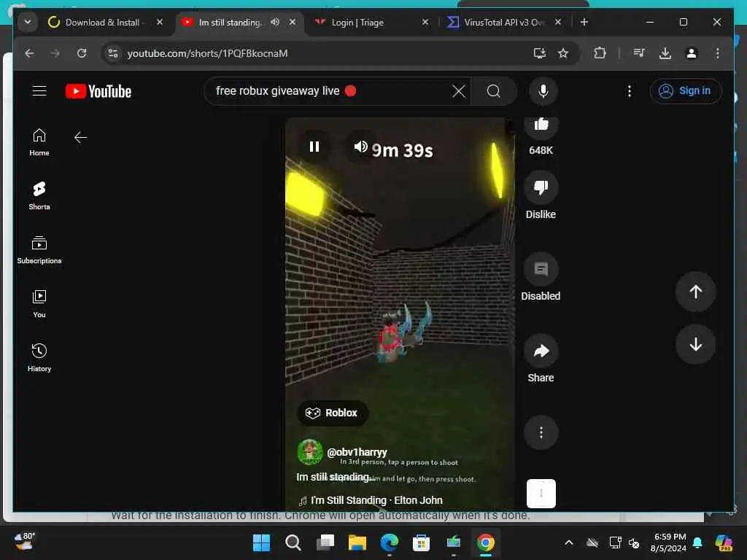Screen dimensions: 747x560
Task: Switch to VirusTotal API v3 tab
Action: point(504,23)
